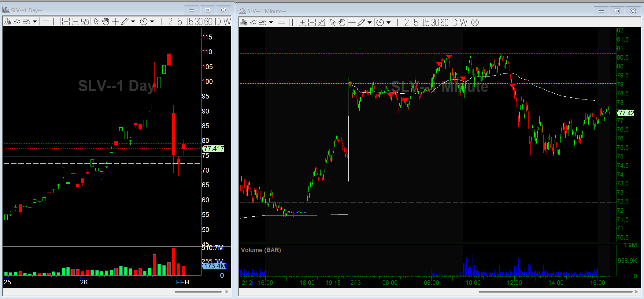Open indicators icon in SLV 1 Day toolbar
The image size is (644, 299).
[x=17, y=21]
